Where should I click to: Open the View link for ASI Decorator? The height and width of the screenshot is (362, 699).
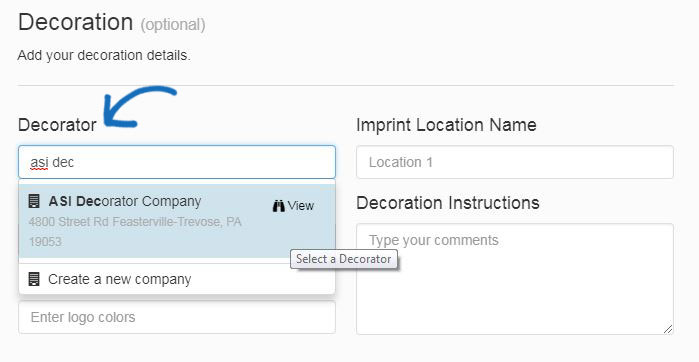293,206
